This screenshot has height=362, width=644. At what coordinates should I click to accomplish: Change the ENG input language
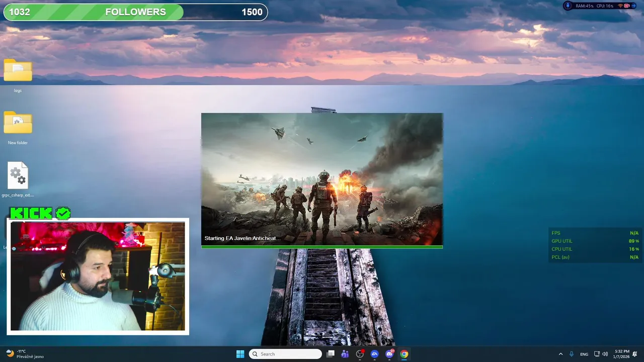pos(584,354)
